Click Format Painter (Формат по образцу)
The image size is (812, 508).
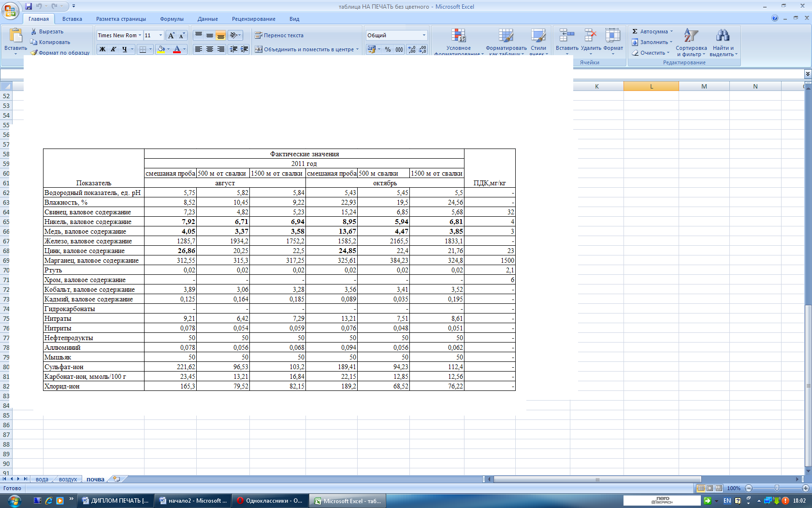click(x=60, y=53)
